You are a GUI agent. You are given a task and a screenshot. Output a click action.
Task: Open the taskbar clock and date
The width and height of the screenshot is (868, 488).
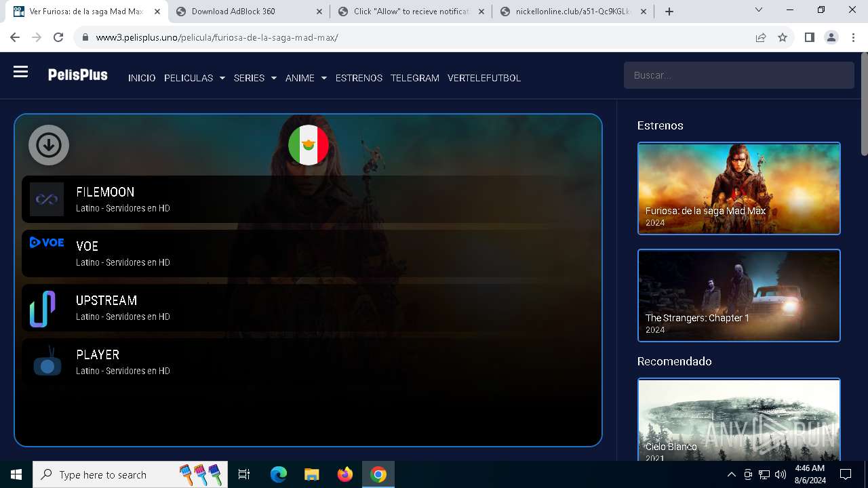click(x=809, y=474)
